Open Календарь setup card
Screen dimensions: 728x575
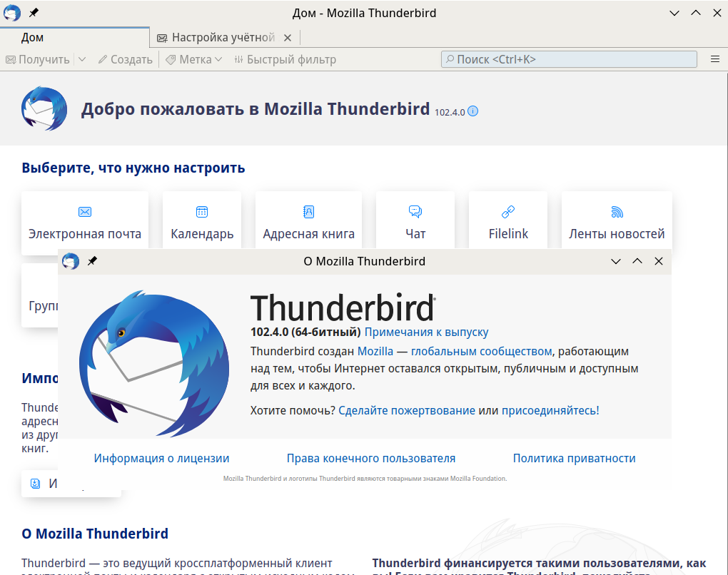(202, 220)
